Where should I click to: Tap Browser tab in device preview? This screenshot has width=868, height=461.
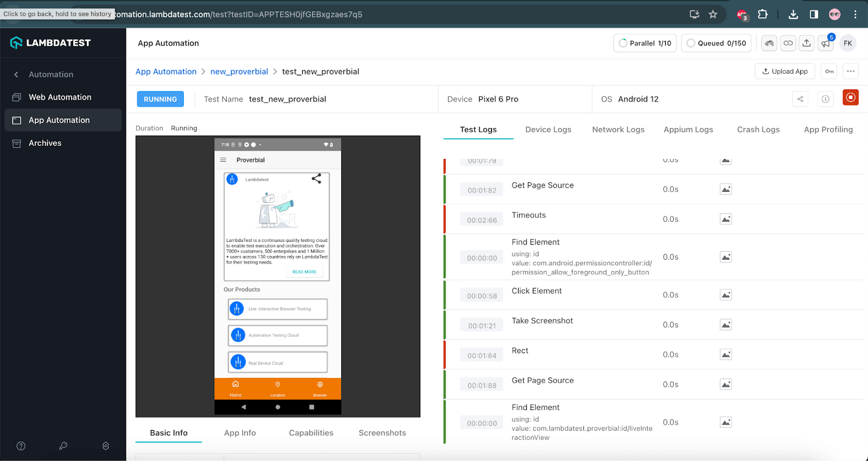coord(320,389)
